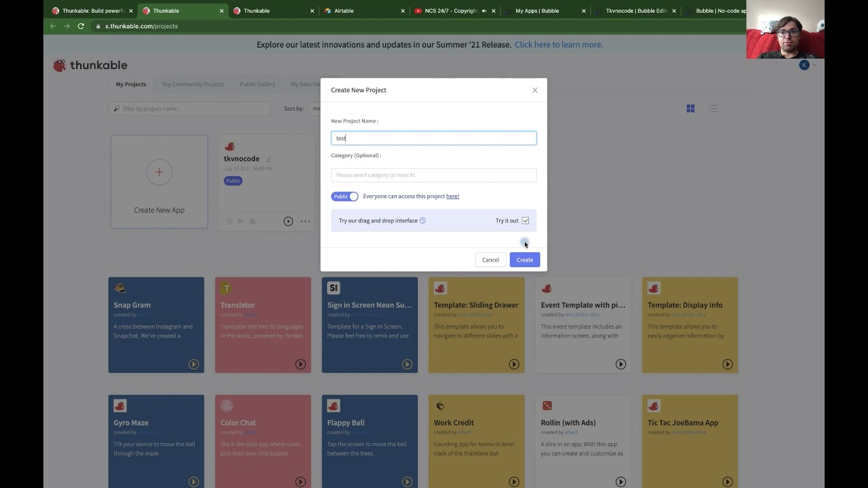Image resolution: width=868 pixels, height=488 pixels.
Task: Click the Create button
Action: (525, 260)
